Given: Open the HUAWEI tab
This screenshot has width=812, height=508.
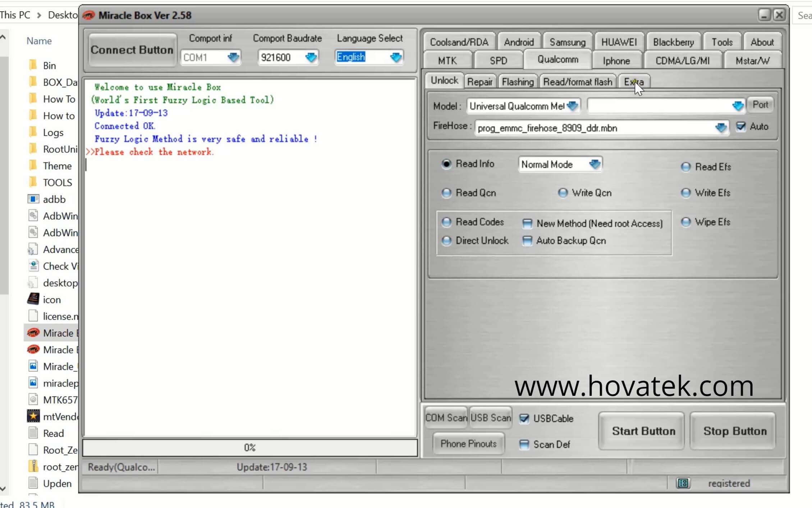Looking at the screenshot, I should tap(619, 42).
